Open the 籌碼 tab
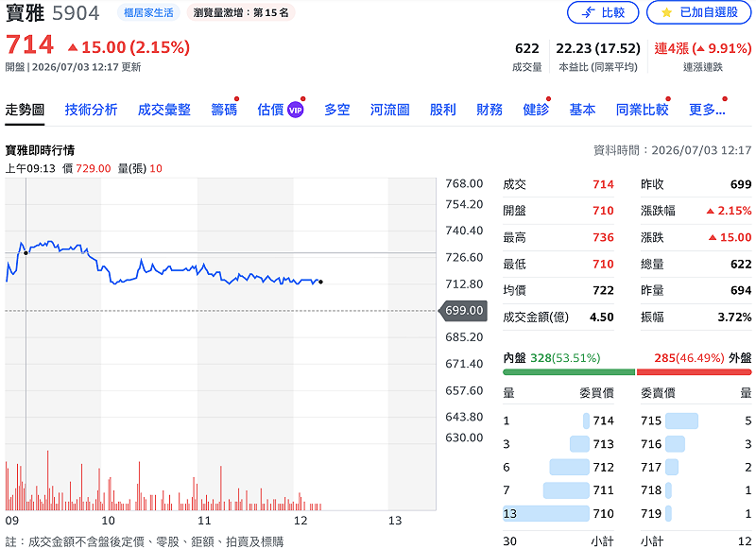 (x=224, y=110)
